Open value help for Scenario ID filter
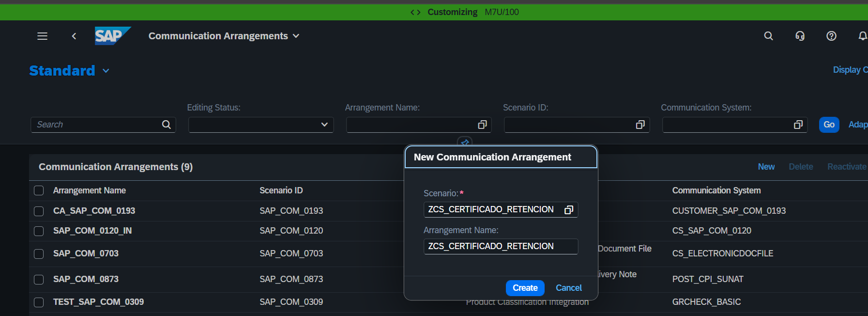 (640, 125)
